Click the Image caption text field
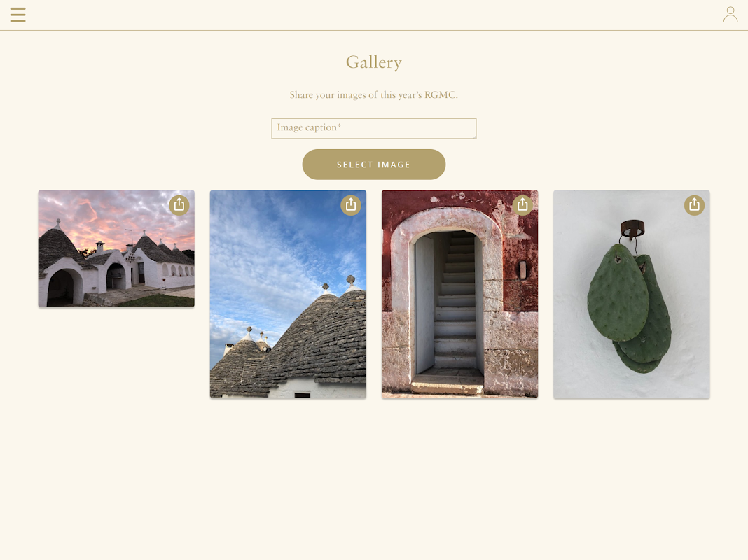748x560 pixels. pos(373,128)
